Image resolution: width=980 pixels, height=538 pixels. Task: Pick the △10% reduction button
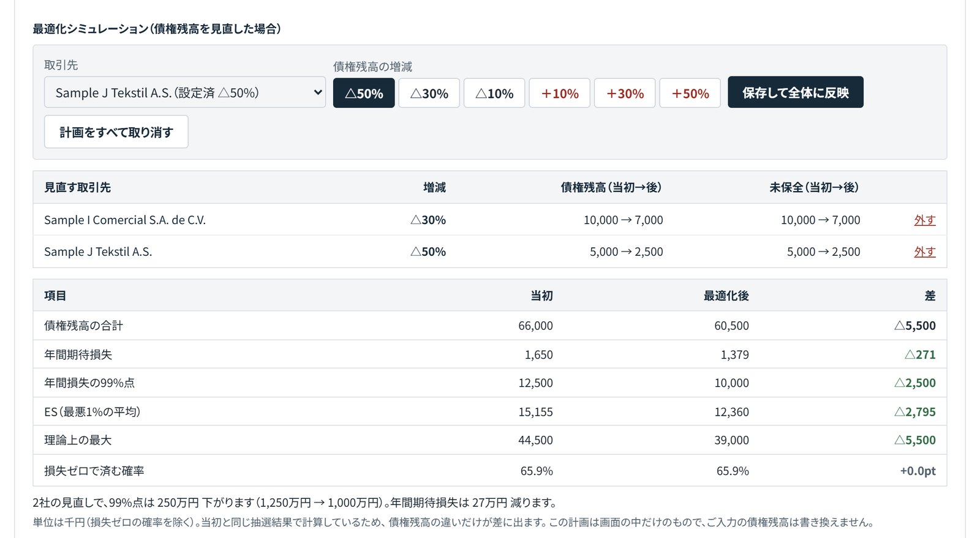point(494,92)
